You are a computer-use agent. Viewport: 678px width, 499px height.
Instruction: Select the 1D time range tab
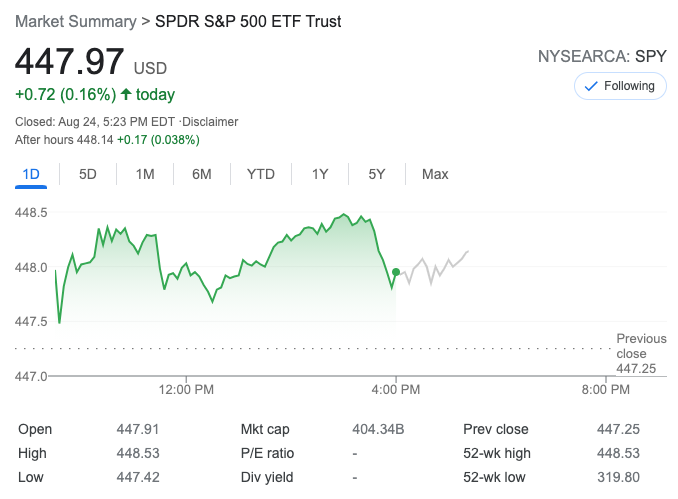point(31,174)
